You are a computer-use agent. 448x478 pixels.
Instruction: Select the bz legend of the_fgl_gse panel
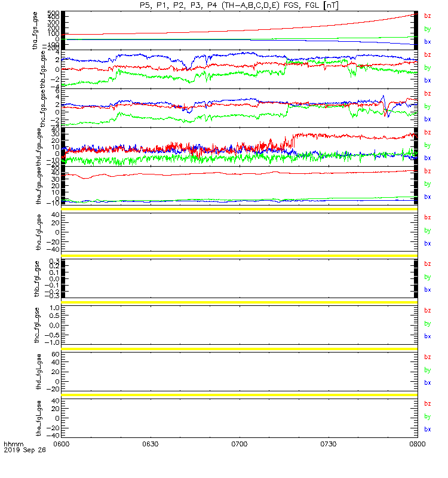click(428, 404)
